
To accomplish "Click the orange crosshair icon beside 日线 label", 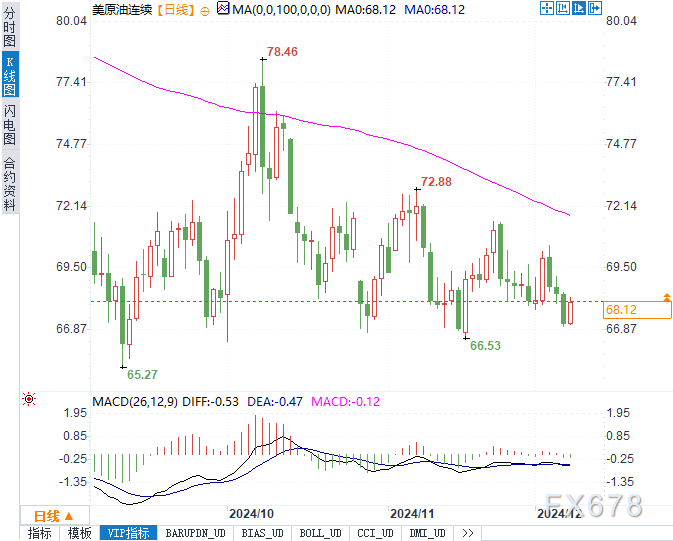I will (205, 11).
